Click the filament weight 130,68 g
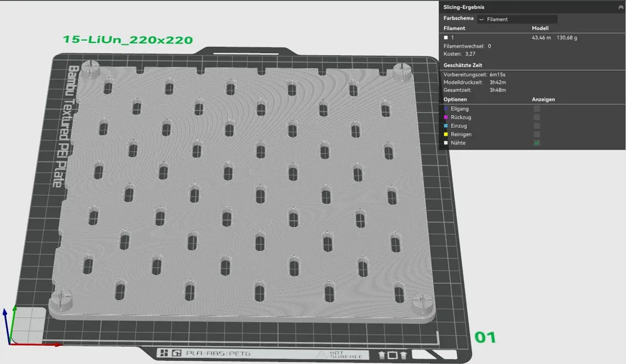Screen dimensions: 626x364 click(x=567, y=38)
